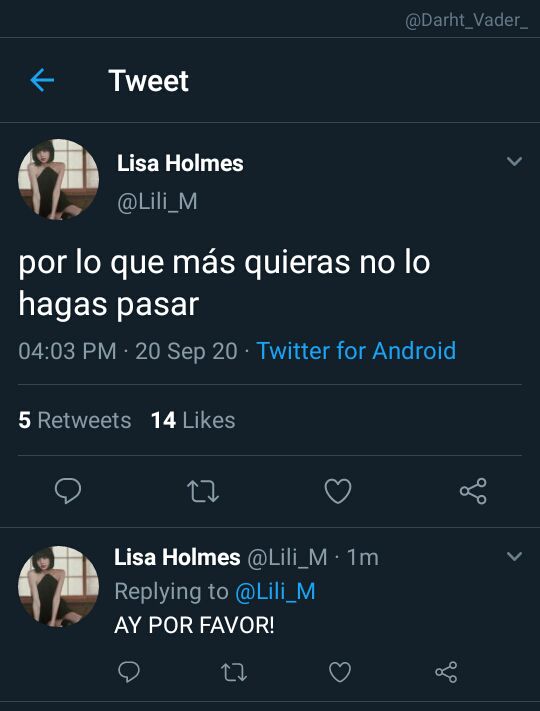540x711 pixels.
Task: Like the main tweet with heart icon
Action: click(338, 491)
